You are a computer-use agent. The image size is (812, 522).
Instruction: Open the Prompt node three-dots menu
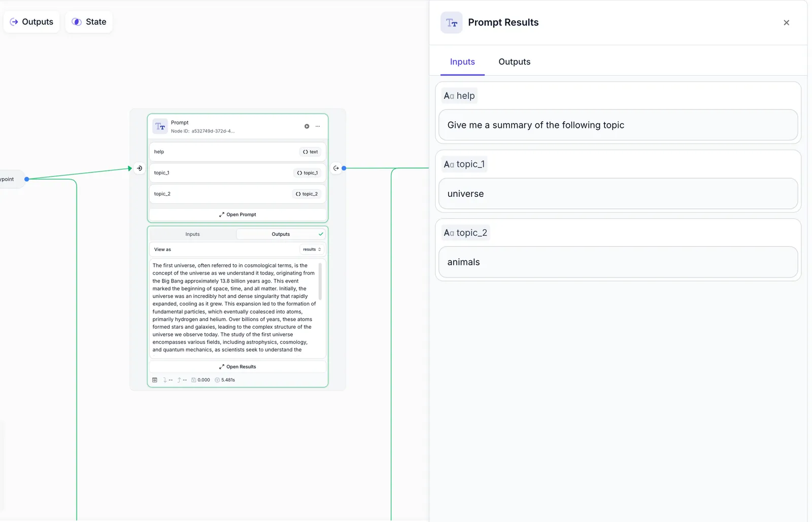(318, 126)
